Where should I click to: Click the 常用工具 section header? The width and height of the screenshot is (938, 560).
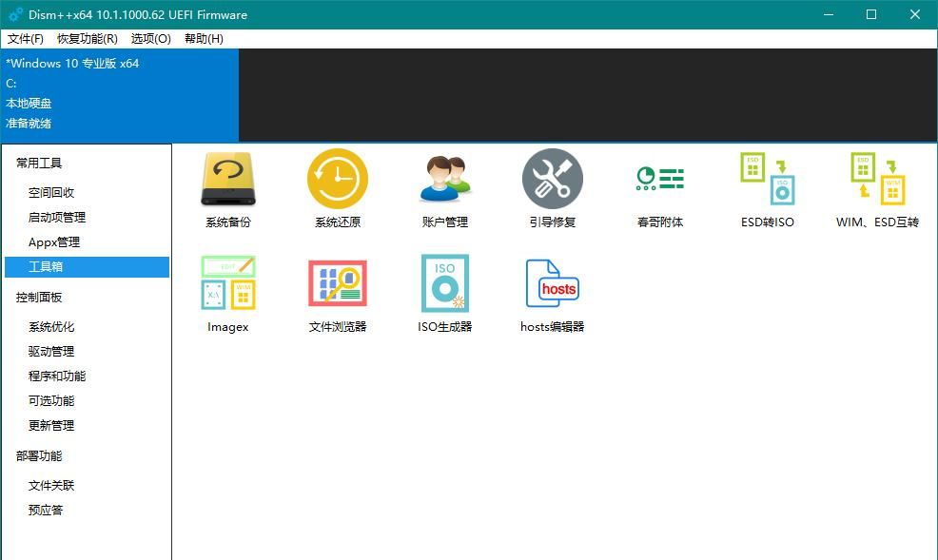point(39,164)
